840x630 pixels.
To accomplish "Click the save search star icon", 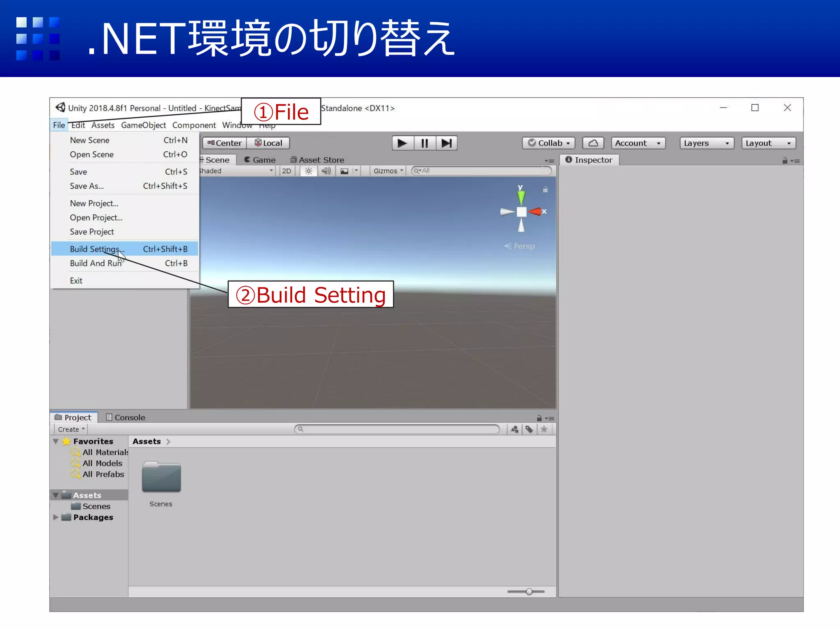I will click(544, 429).
